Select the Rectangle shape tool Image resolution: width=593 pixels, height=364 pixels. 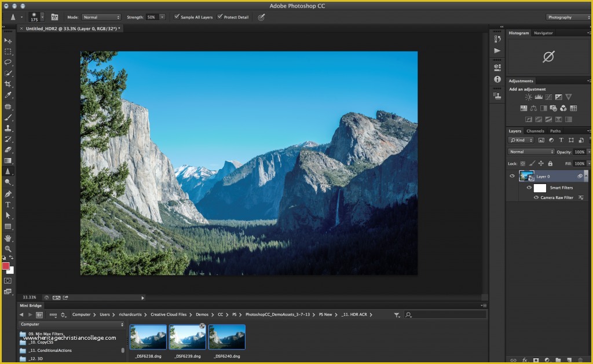(x=8, y=226)
